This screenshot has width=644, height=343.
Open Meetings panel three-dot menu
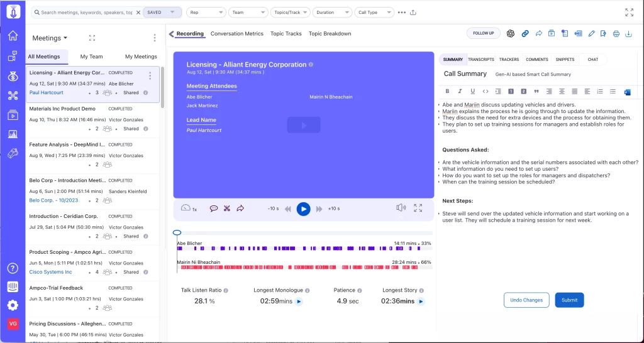point(155,38)
